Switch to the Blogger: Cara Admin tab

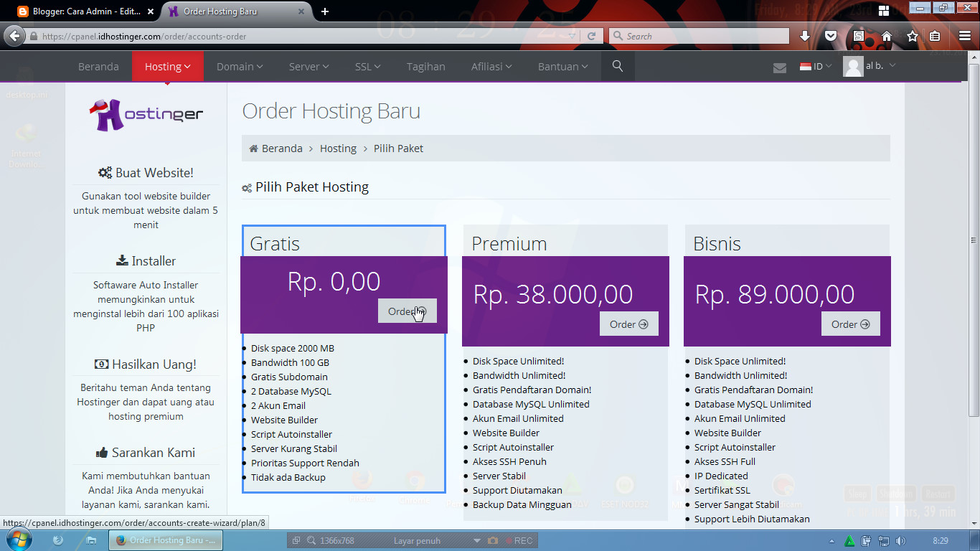[x=85, y=11]
